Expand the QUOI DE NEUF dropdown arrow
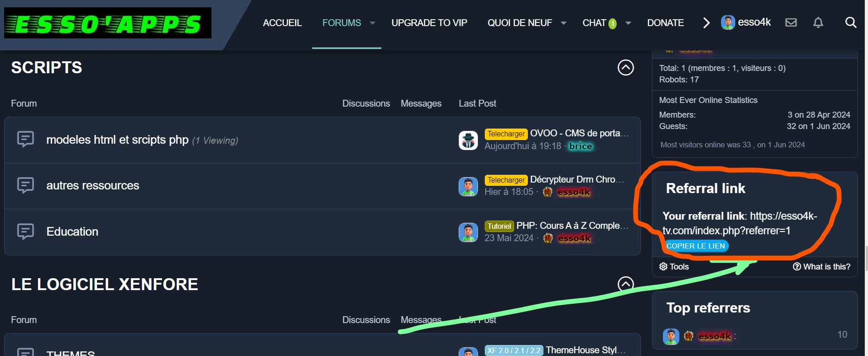The height and width of the screenshot is (356, 868). tap(564, 23)
